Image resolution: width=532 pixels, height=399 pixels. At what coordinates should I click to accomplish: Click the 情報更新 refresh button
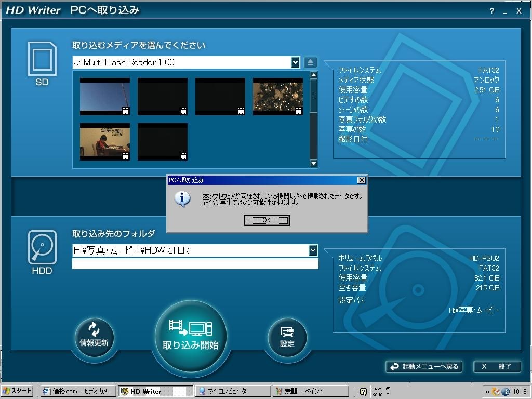coord(94,337)
